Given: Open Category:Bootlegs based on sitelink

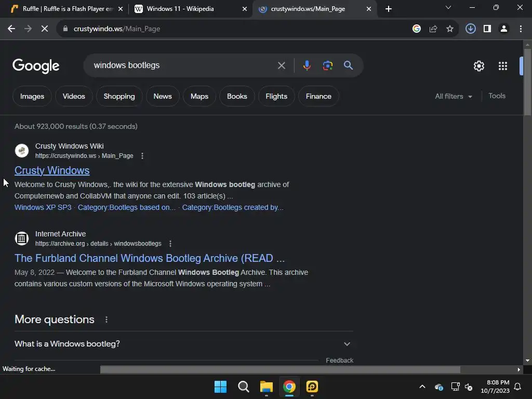Looking at the screenshot, I should (x=127, y=207).
